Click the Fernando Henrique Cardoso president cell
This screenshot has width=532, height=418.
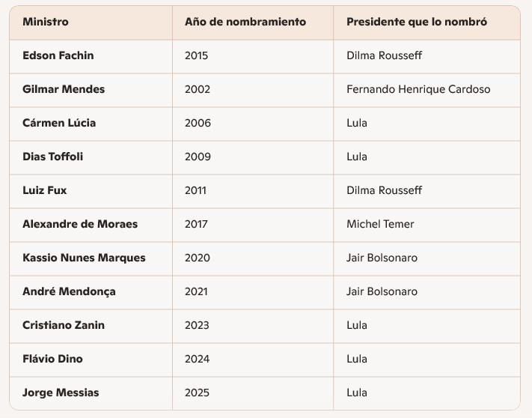coord(418,89)
